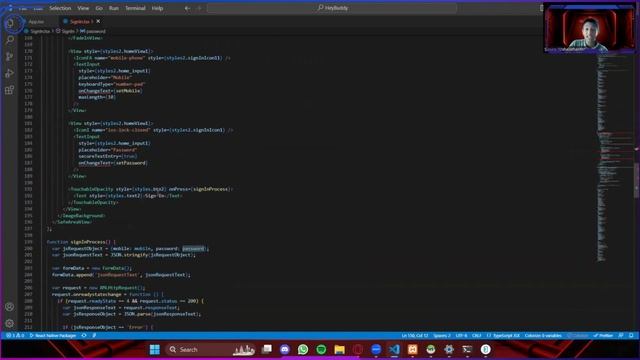640x360 pixels.
Task: Click the secureTextEntry attribute line
Action: tap(108, 156)
